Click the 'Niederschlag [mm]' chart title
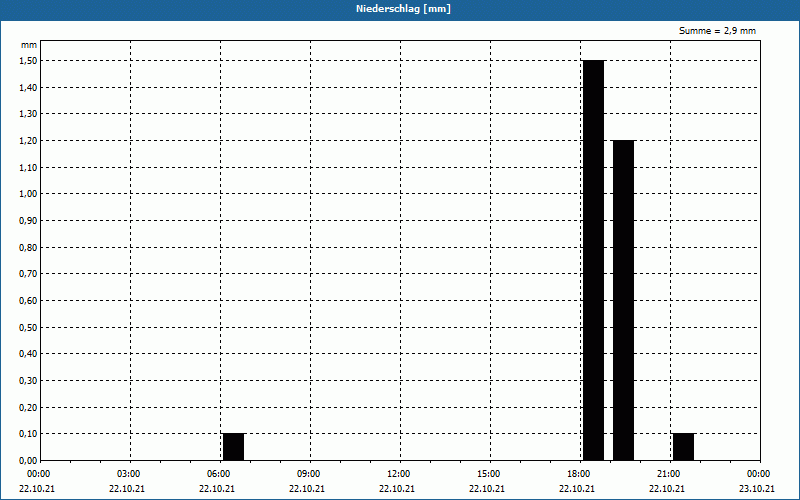 [403, 9]
